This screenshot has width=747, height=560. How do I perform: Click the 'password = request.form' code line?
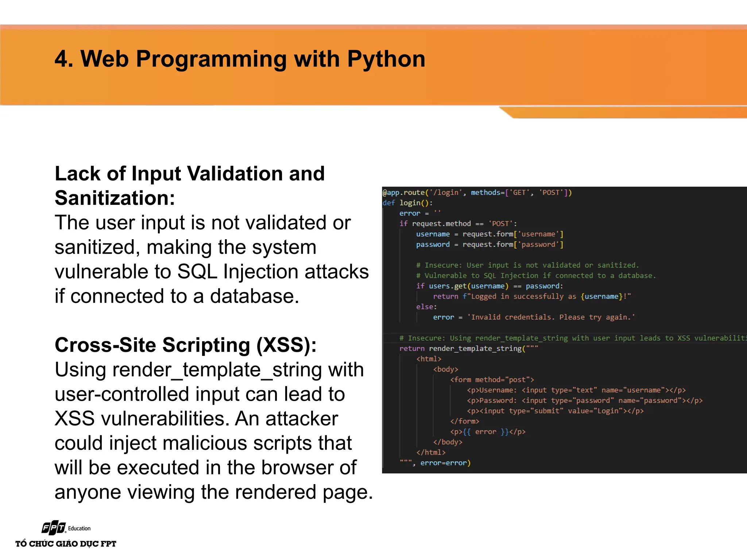point(489,244)
